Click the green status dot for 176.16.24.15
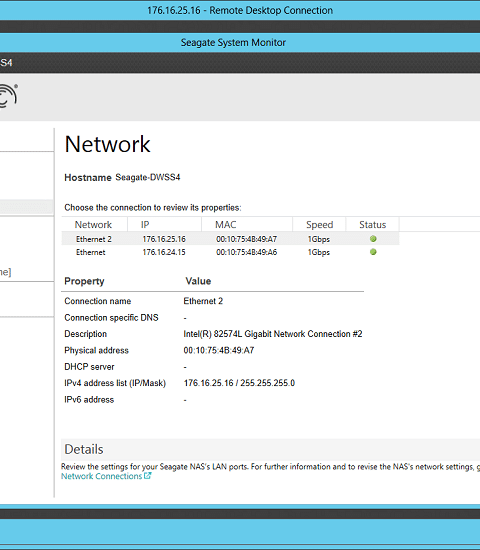 373,252
